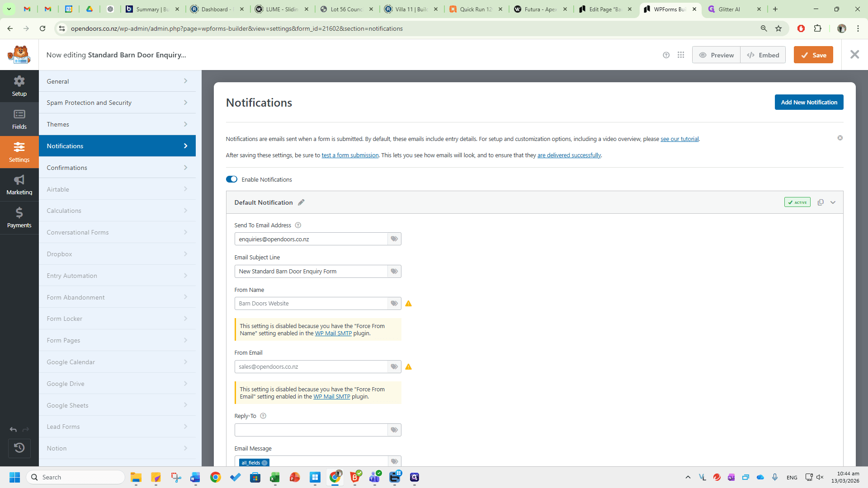Duplicate the Default Notification with copy icon
Screen dimensions: 868x488
pos(821,202)
